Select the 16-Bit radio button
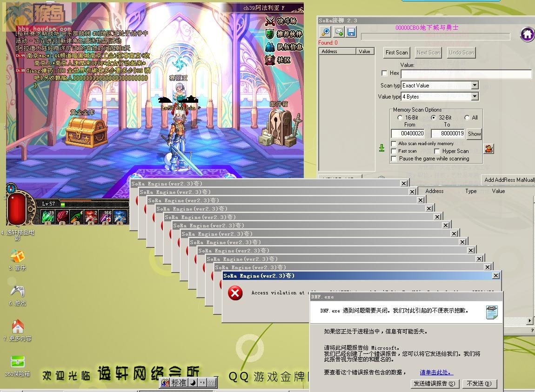Image resolution: width=535 pixels, height=392 pixels. 400,117
